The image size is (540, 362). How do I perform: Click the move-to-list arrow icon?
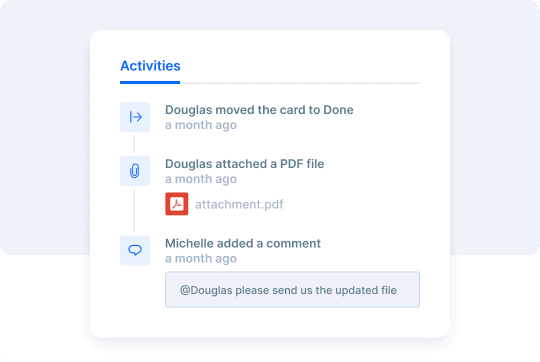(135, 117)
